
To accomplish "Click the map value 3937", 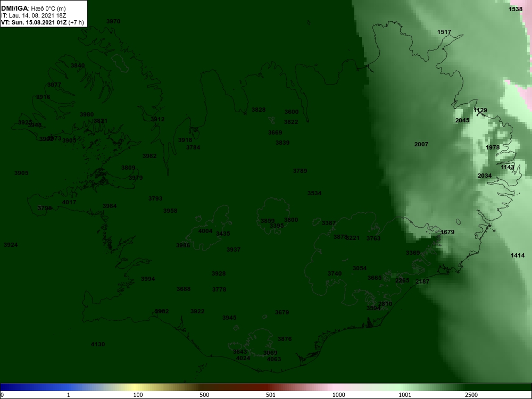I will (x=234, y=250).
